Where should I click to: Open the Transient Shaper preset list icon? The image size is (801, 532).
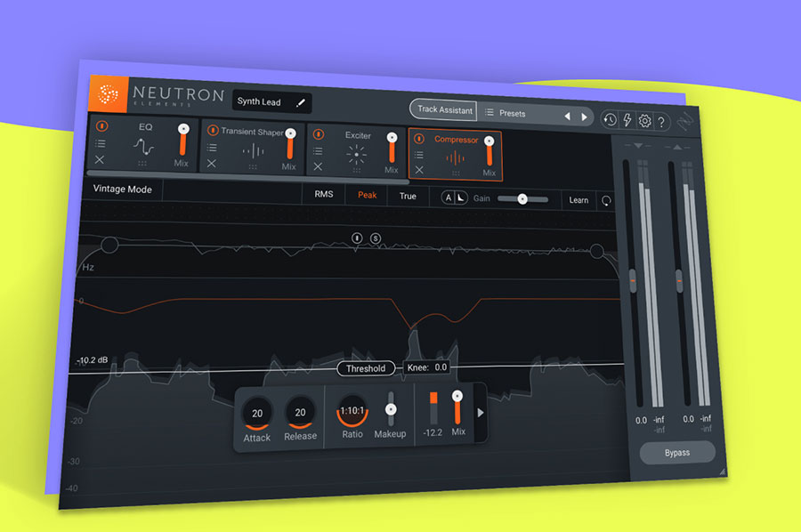[x=212, y=148]
